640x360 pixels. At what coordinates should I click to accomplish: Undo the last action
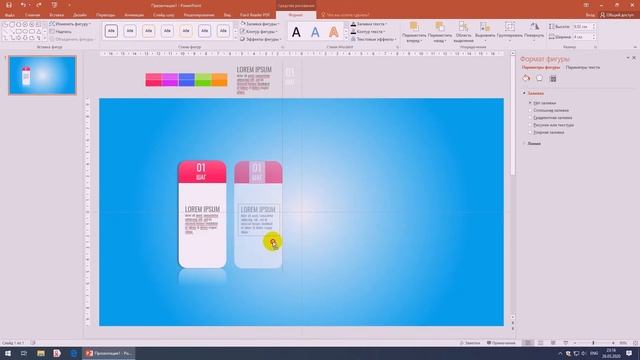click(x=23, y=5)
